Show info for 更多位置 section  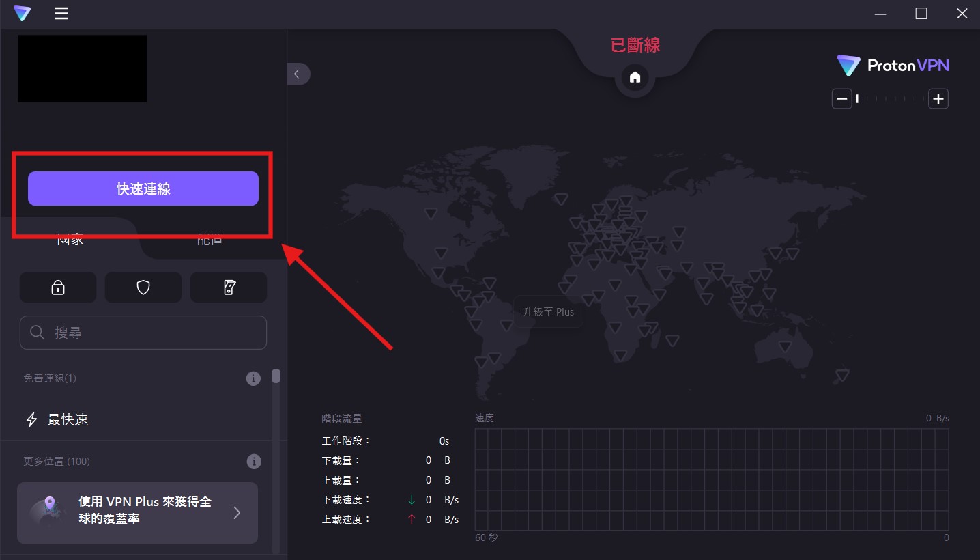coord(253,462)
